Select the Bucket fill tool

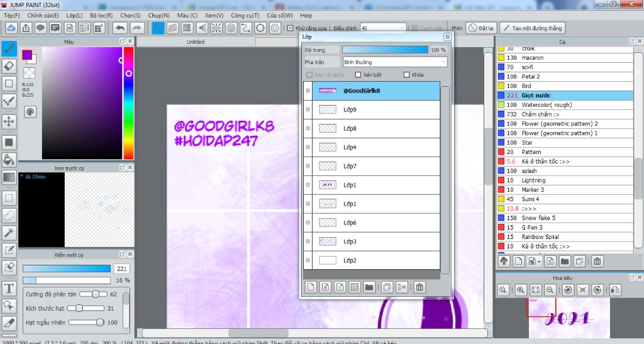[x=9, y=160]
